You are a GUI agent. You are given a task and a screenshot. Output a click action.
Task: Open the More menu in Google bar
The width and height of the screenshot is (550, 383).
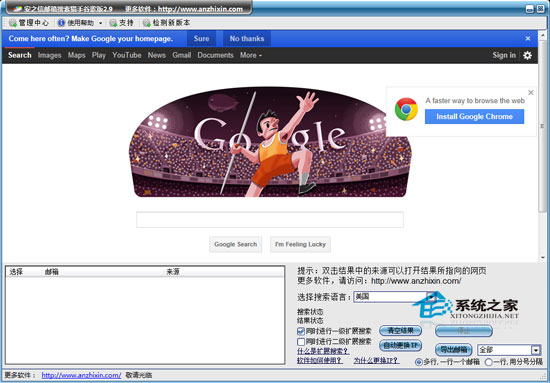(251, 55)
